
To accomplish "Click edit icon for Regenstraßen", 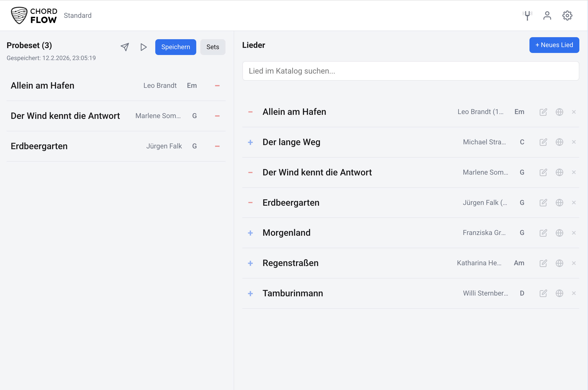I will [x=543, y=263].
